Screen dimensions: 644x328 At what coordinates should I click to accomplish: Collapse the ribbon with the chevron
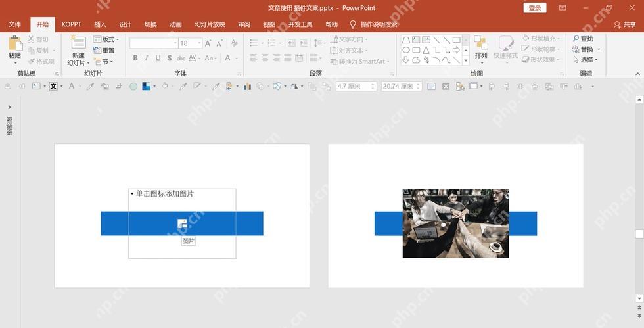click(x=637, y=74)
